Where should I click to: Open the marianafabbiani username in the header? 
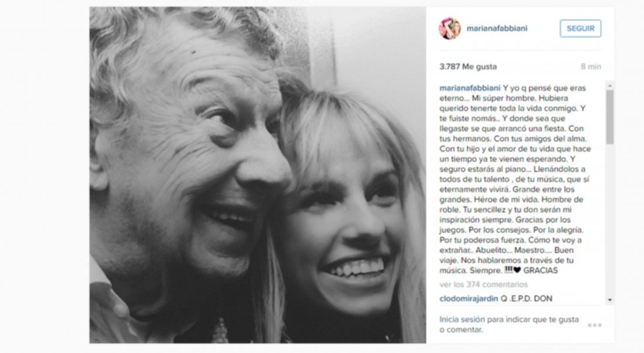pyautogui.click(x=497, y=28)
